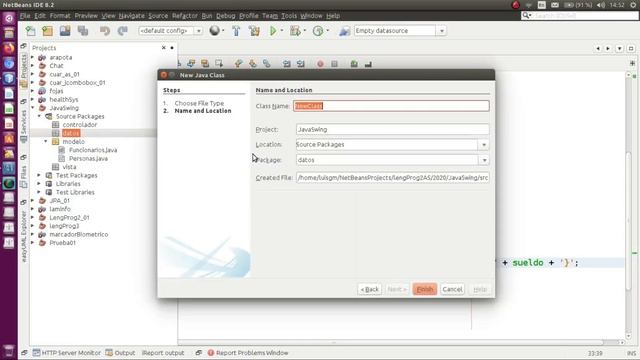
Task: Click the Debug Project toolbar icon
Action: point(295,31)
